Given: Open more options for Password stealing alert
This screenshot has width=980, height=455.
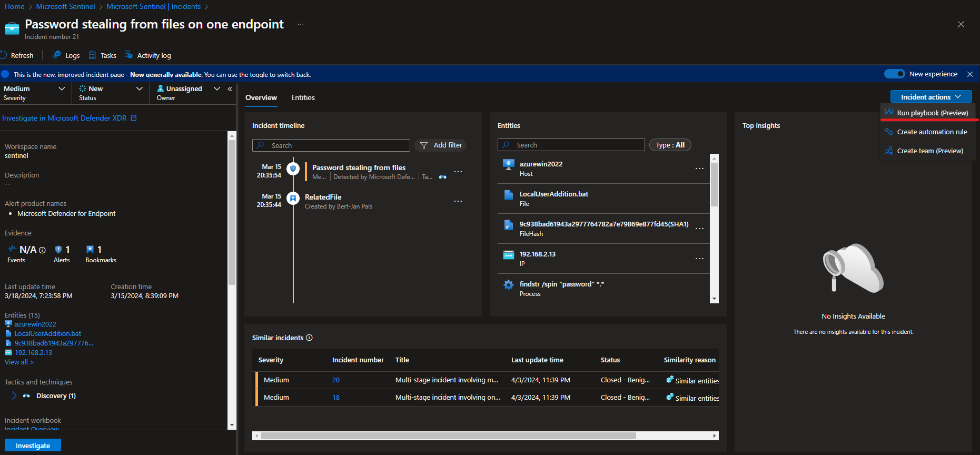Looking at the screenshot, I should coord(458,172).
